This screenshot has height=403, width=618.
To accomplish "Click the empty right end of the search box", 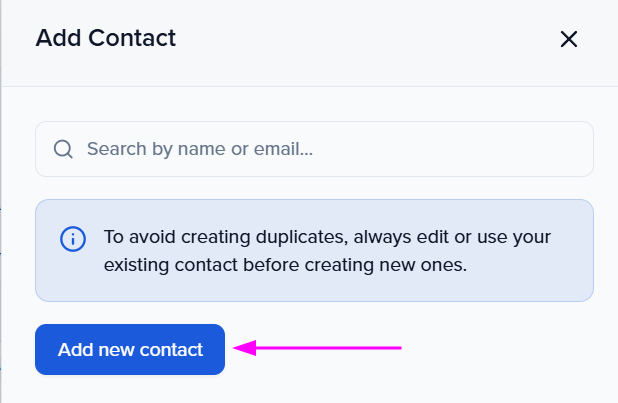I will tap(520, 149).
